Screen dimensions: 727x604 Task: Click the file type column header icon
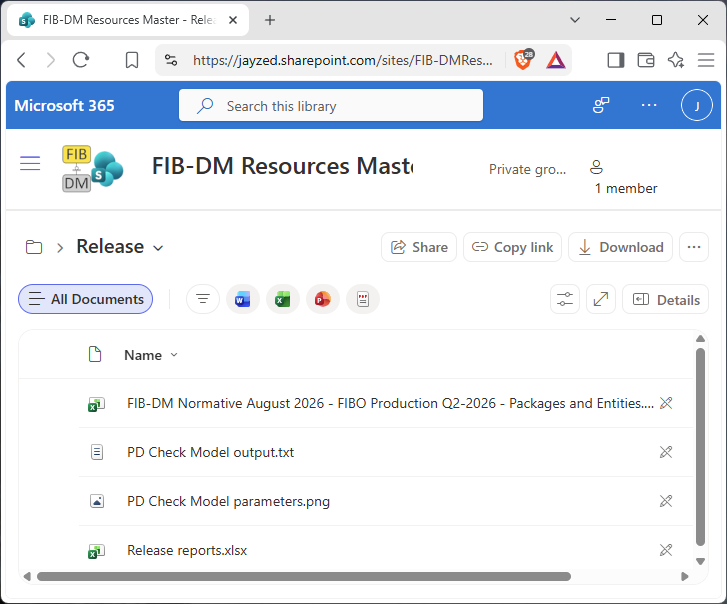click(95, 355)
